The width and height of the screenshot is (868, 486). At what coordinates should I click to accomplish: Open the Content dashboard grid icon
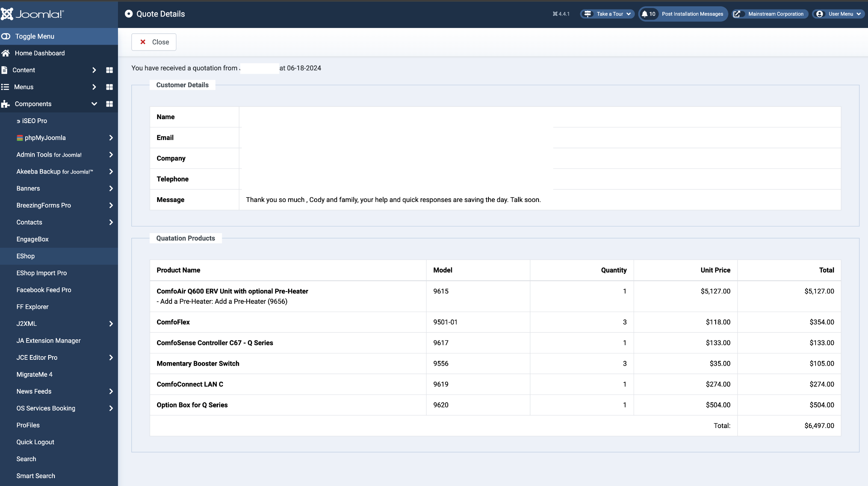pyautogui.click(x=110, y=70)
